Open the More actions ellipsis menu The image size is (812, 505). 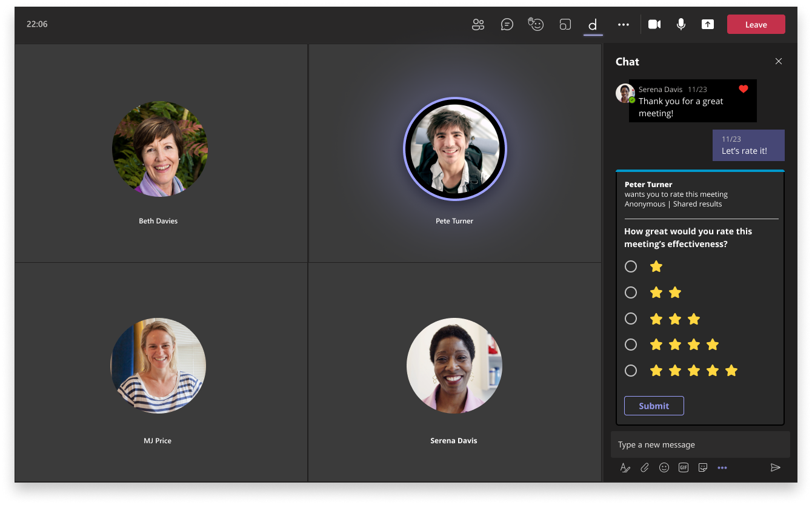(x=623, y=25)
